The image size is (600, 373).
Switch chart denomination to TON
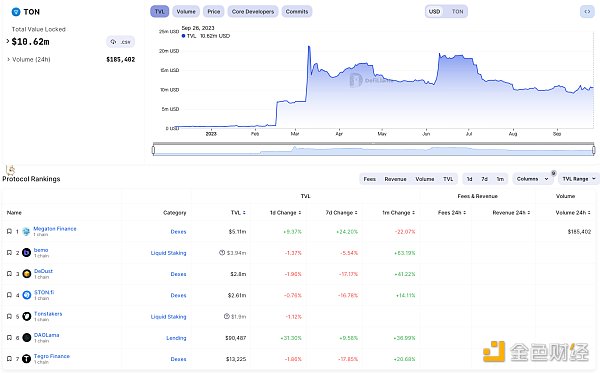(x=457, y=11)
